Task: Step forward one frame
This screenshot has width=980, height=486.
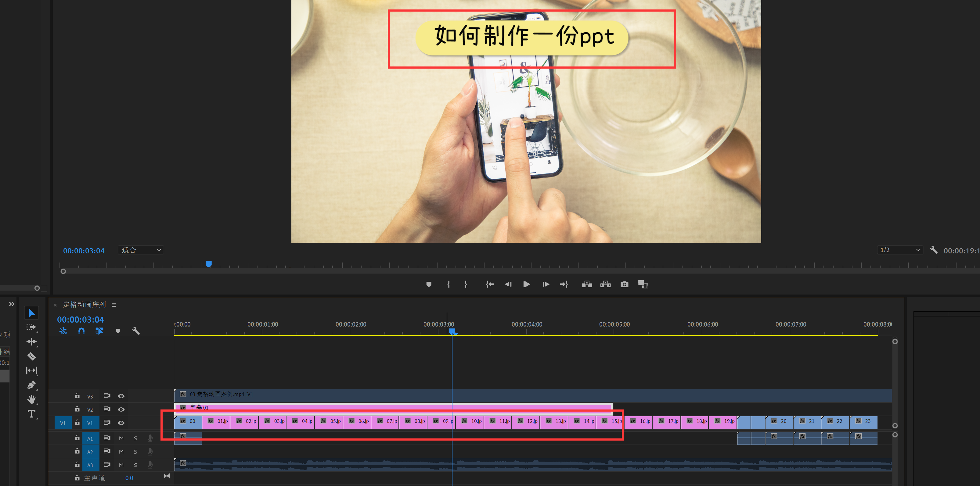Action: tap(546, 284)
